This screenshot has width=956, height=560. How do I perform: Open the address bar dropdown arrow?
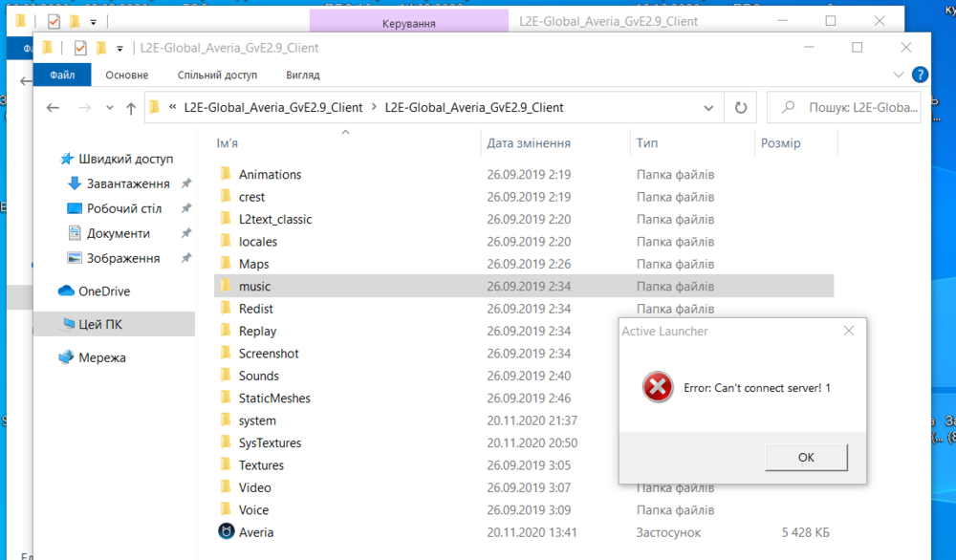tap(708, 107)
